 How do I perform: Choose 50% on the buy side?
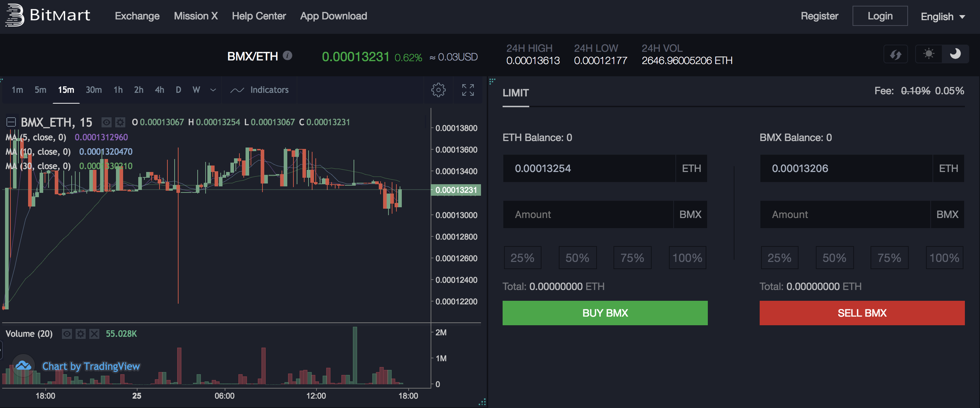point(577,258)
